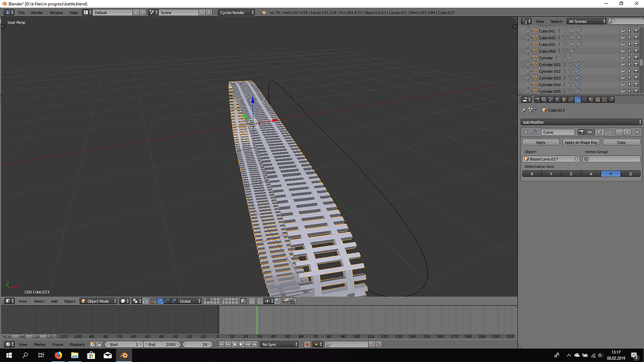Toggle selectability arrow for Cube.066

point(629,52)
